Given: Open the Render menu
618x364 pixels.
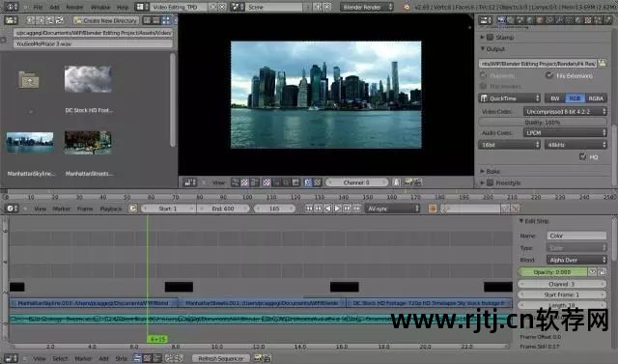Looking at the screenshot, I should [x=74, y=7].
